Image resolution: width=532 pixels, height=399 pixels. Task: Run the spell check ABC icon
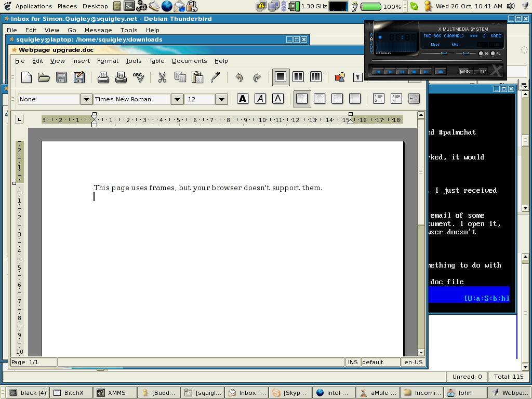point(138,77)
